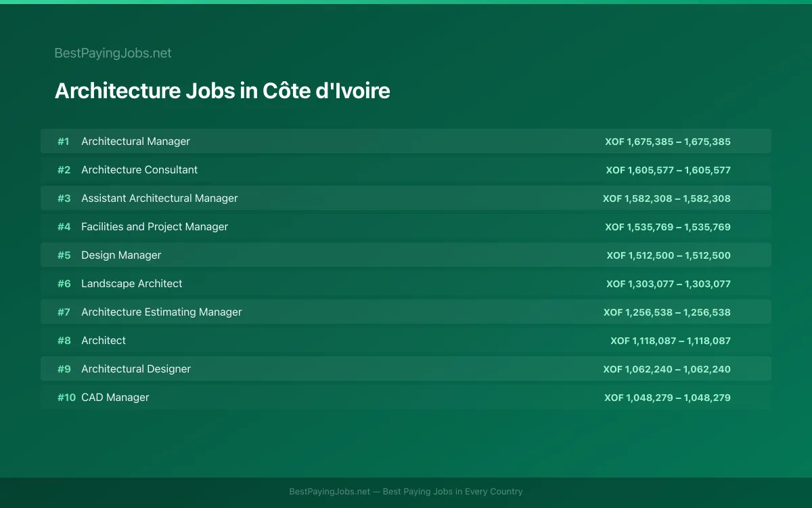Click the BestPayingJobs.net header text

(113, 53)
